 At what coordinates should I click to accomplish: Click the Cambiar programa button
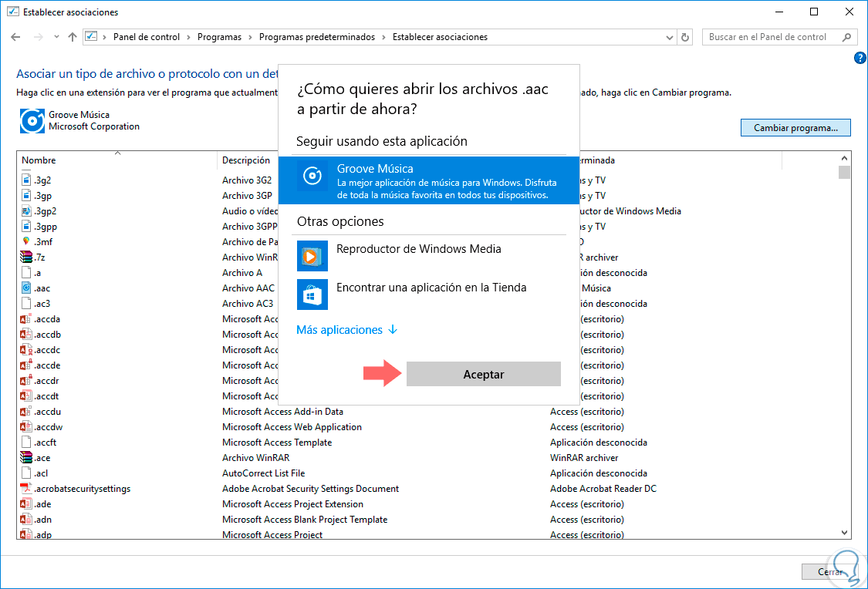click(x=795, y=128)
